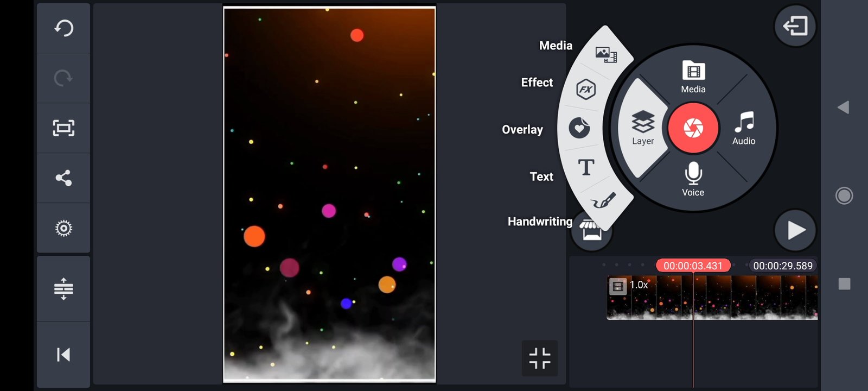Tap the Handwriting label
868x391 pixels.
coord(540,222)
